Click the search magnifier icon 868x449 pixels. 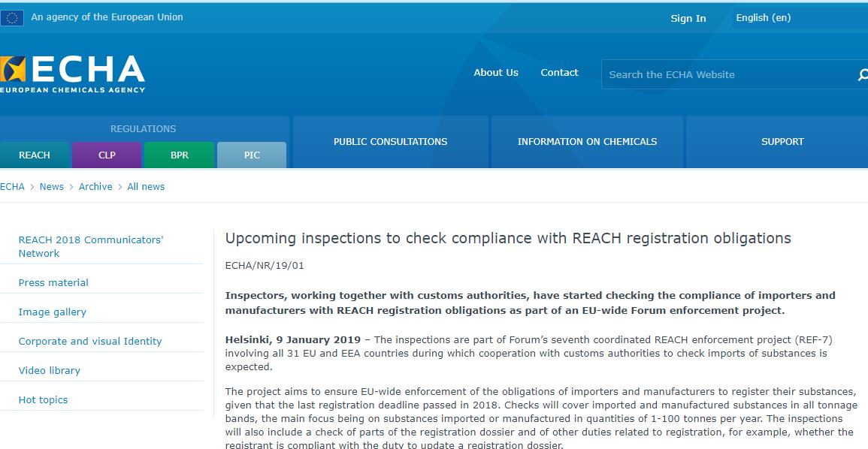(x=862, y=75)
